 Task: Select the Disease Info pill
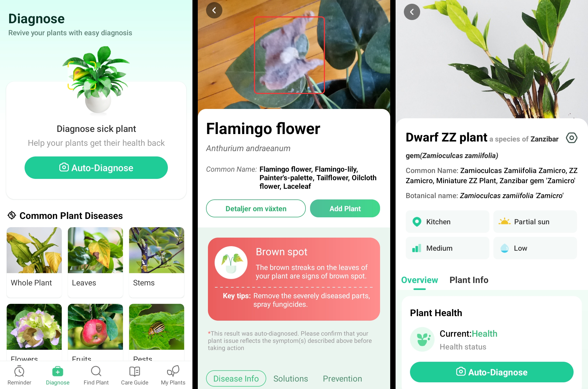click(236, 378)
